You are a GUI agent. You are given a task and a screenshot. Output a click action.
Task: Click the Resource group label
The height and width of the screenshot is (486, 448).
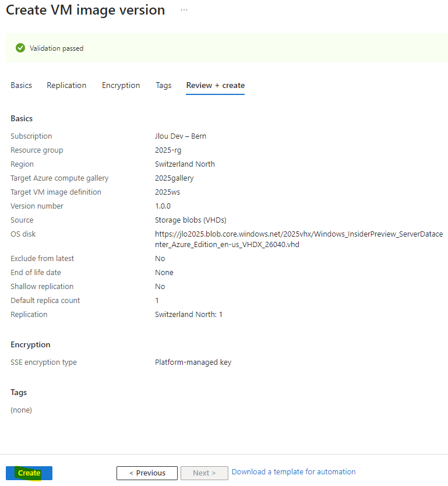(x=37, y=150)
